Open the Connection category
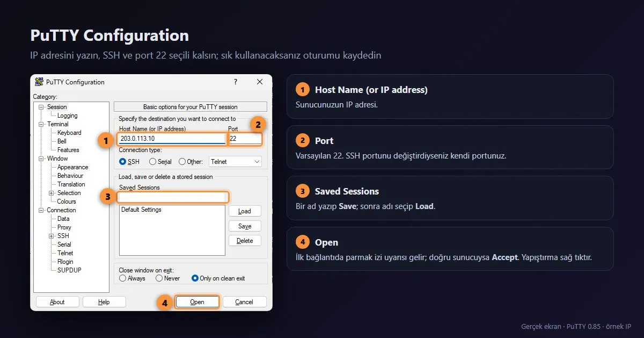Screen dimensions: 644x338 click(x=61, y=210)
